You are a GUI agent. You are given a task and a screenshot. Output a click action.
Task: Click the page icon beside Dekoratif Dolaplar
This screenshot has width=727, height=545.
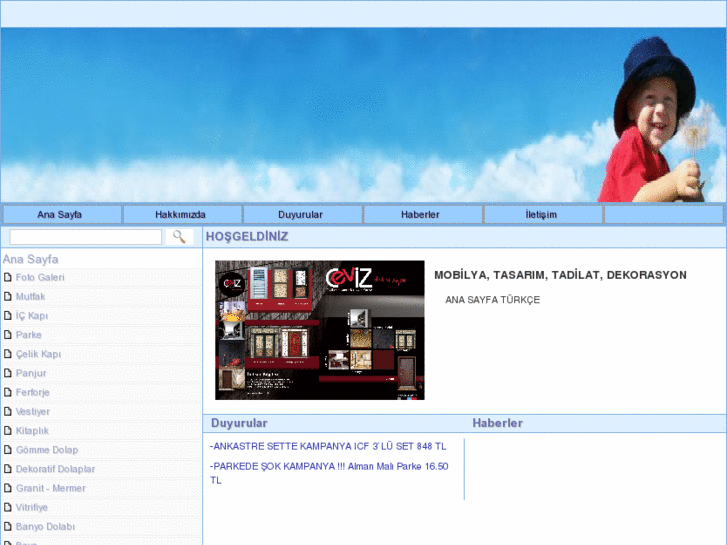pos(7,469)
